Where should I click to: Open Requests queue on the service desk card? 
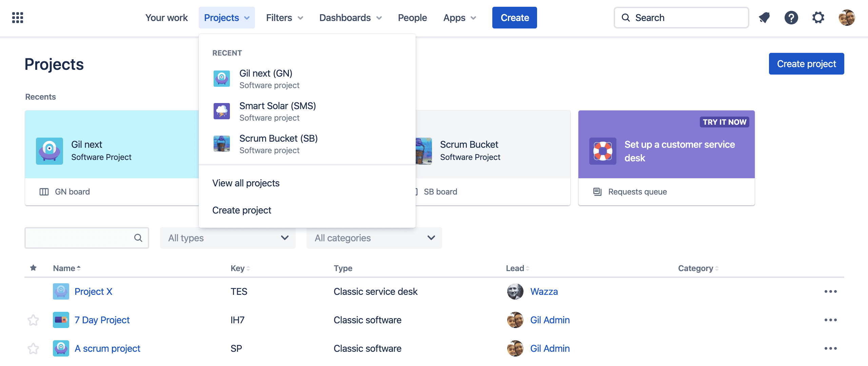(637, 191)
